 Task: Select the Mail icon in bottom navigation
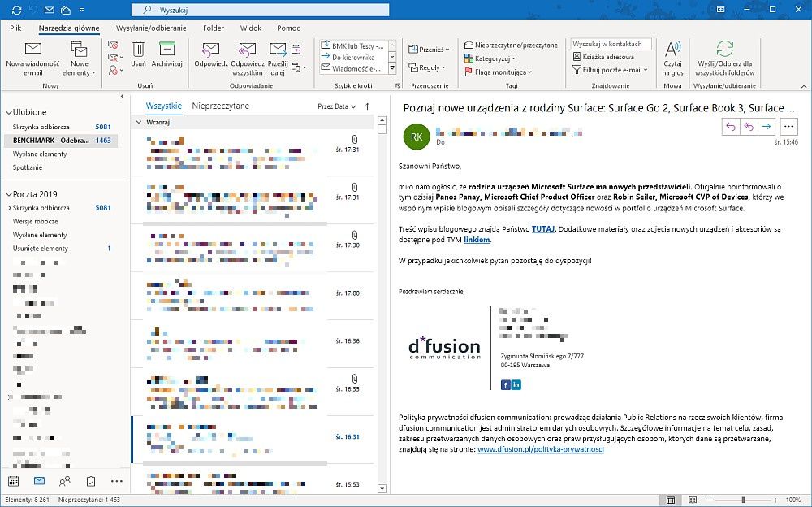39,481
